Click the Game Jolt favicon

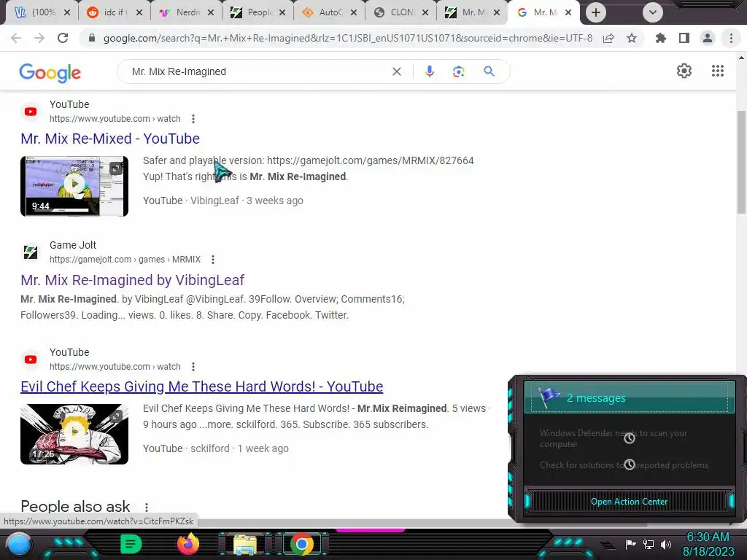pyautogui.click(x=31, y=252)
